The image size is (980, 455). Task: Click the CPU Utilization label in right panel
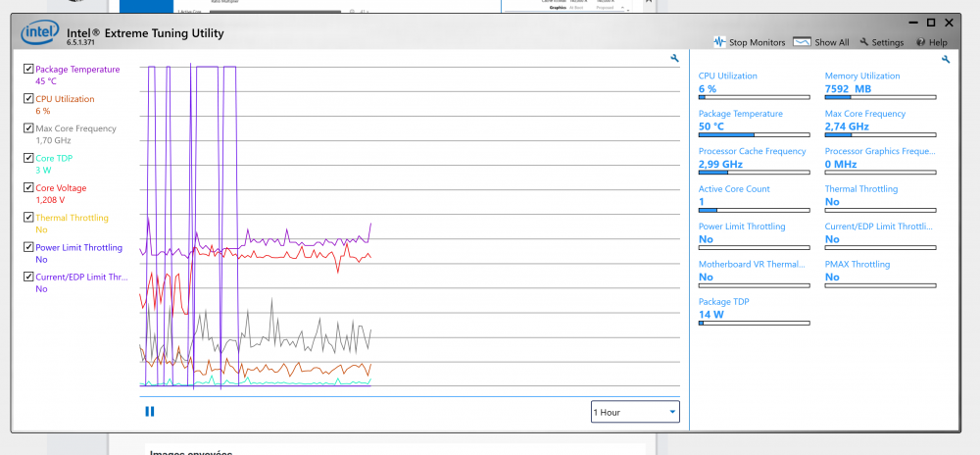(x=727, y=76)
